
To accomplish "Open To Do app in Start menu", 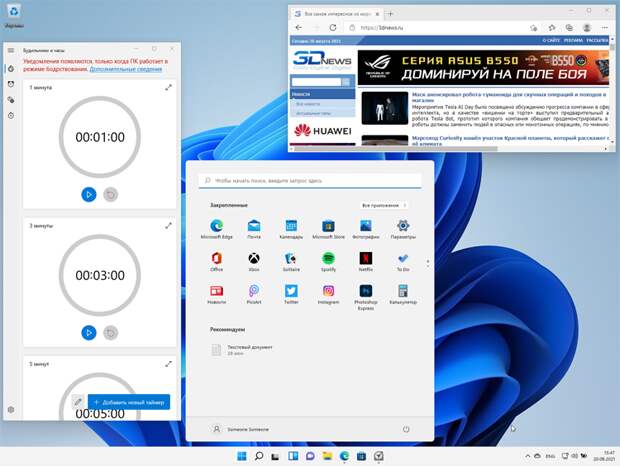I will (x=403, y=261).
